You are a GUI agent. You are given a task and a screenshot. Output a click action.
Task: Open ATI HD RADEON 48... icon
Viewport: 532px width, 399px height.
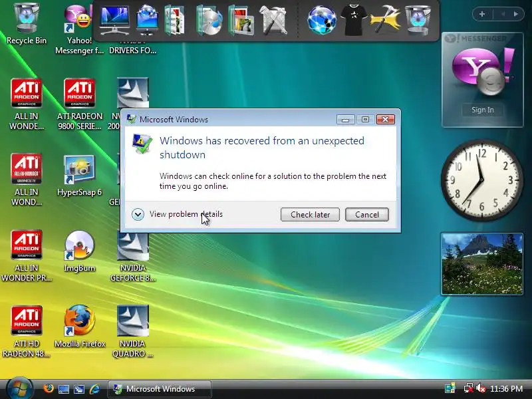coord(26,331)
